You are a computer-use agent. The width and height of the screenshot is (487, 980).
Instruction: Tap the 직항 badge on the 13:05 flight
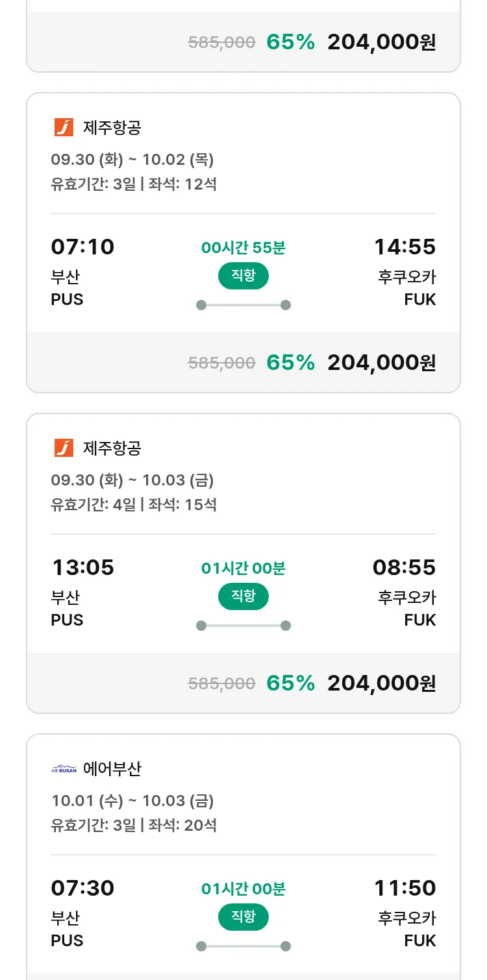tap(243, 596)
